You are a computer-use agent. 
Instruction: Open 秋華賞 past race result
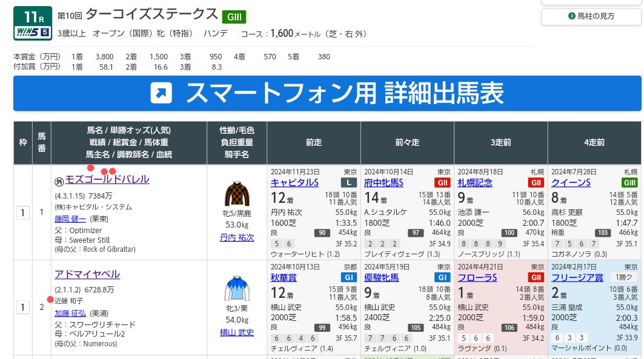(284, 278)
